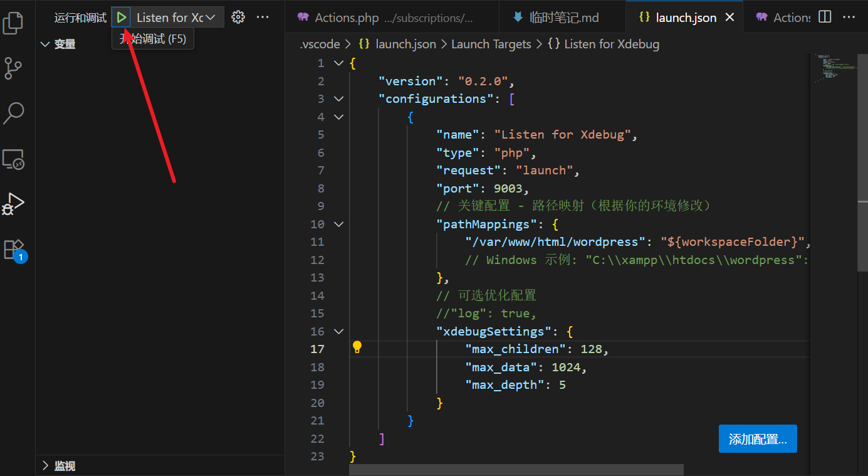Click the "/var/www/html/wordpress" path string
868x476 pixels.
click(x=555, y=242)
